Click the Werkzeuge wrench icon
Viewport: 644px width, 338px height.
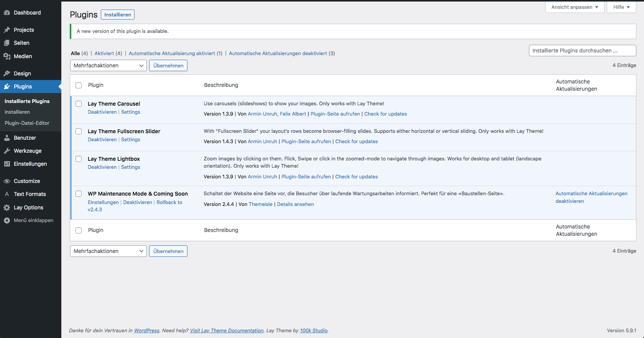7,151
